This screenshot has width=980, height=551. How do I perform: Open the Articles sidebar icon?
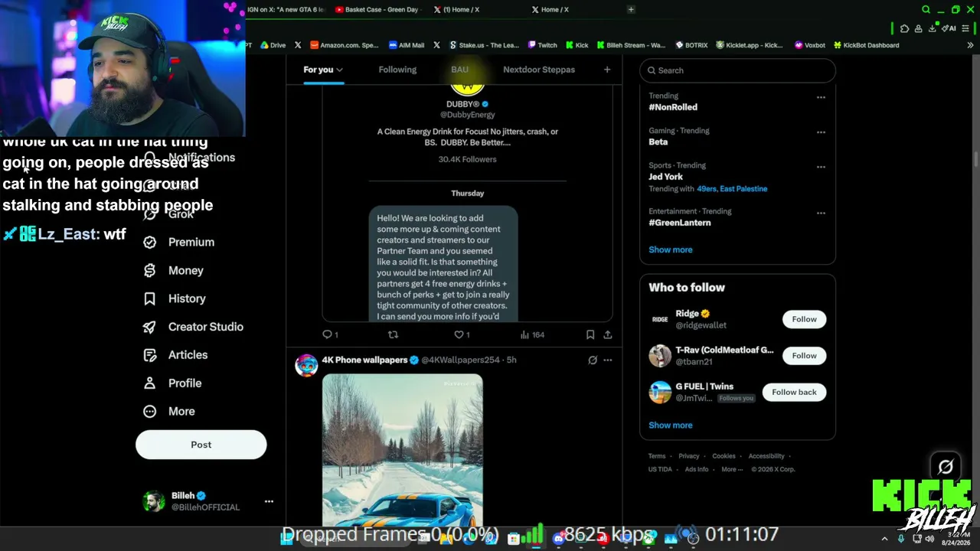(149, 355)
